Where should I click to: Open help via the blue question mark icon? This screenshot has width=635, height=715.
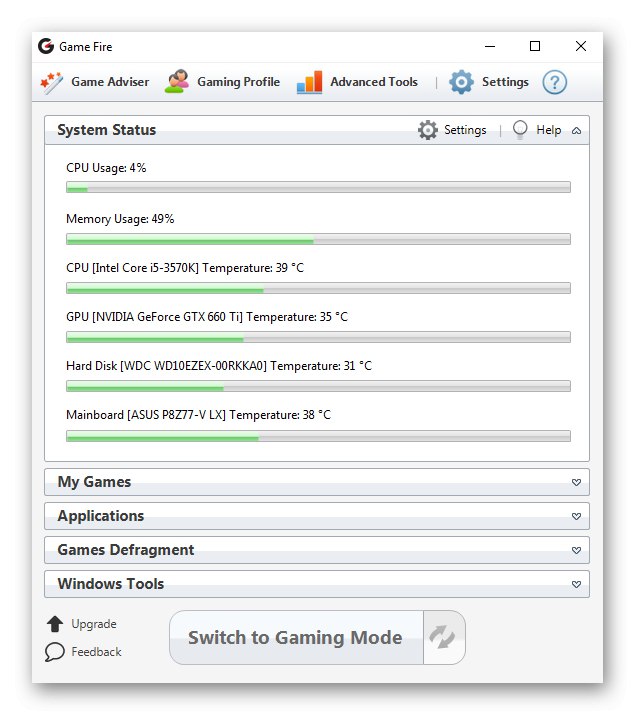(x=554, y=83)
